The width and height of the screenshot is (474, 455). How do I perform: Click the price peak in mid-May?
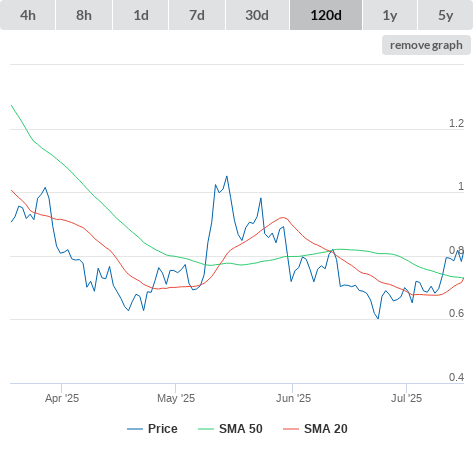227,176
